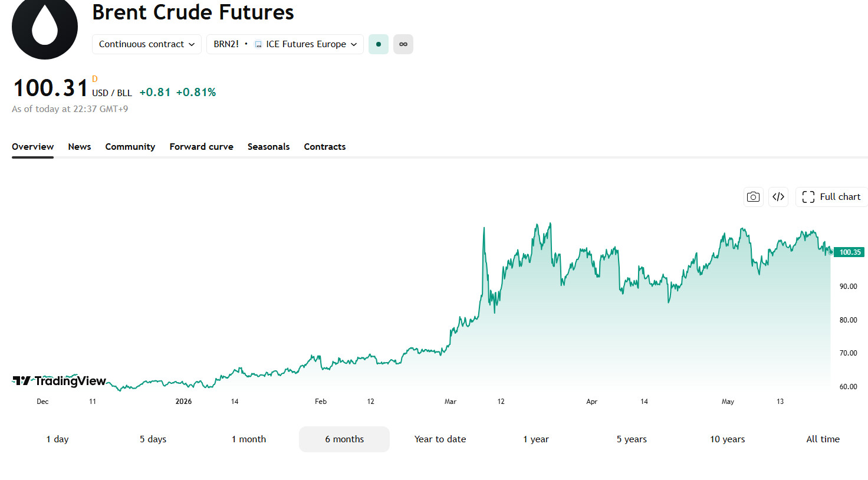Click the TradingView logo on chart
This screenshot has height=480, width=868.
[59, 381]
